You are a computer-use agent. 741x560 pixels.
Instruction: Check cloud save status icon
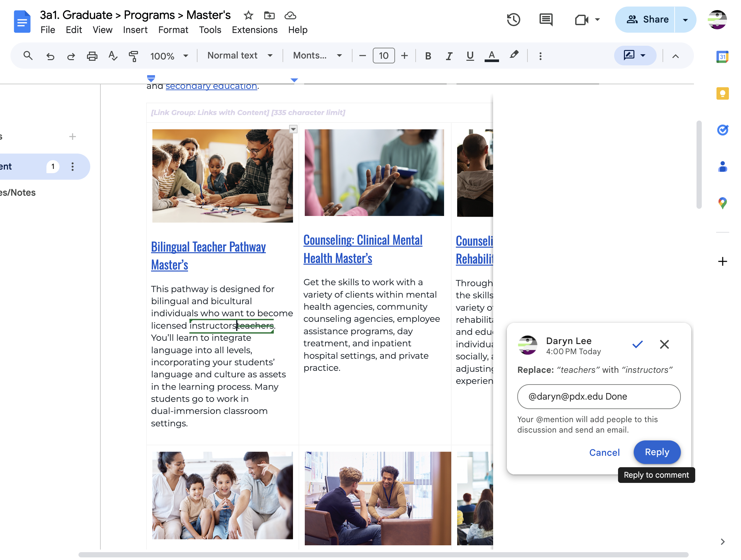(290, 15)
